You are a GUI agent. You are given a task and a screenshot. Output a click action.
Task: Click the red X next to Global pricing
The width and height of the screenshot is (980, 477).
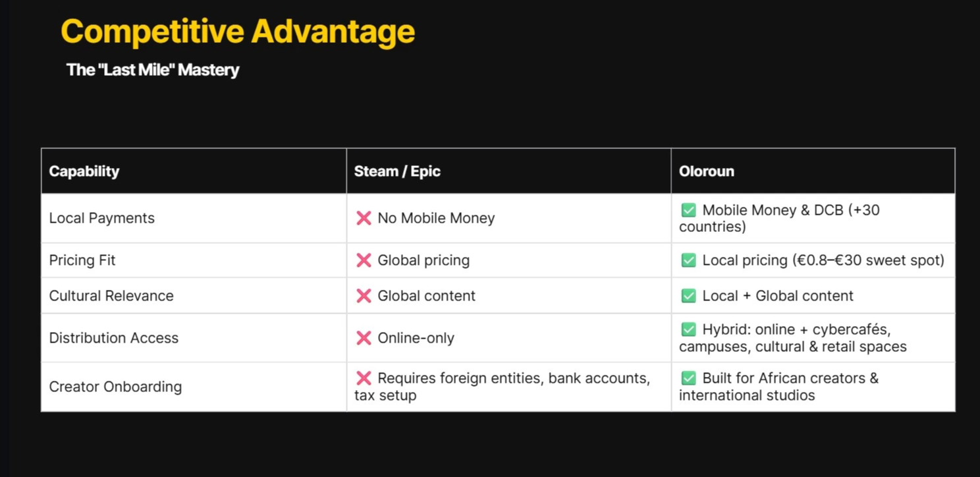click(x=364, y=260)
